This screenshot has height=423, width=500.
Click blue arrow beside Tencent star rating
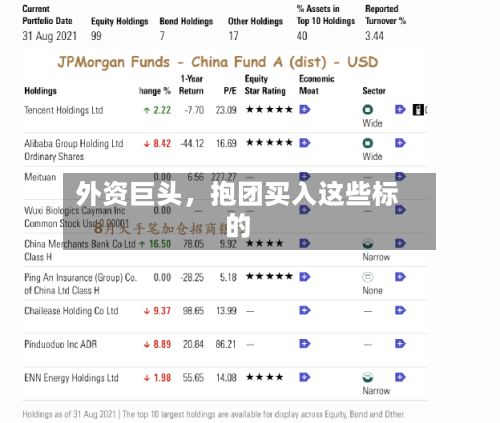tap(305, 109)
